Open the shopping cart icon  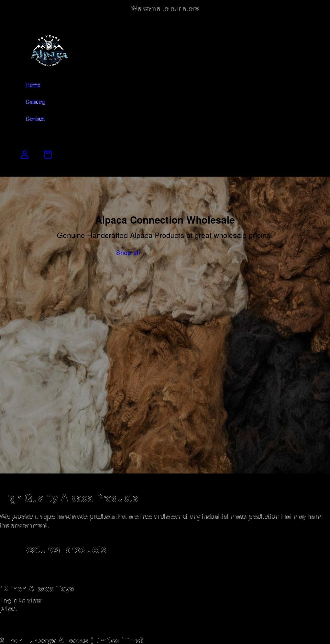pyautogui.click(x=48, y=155)
